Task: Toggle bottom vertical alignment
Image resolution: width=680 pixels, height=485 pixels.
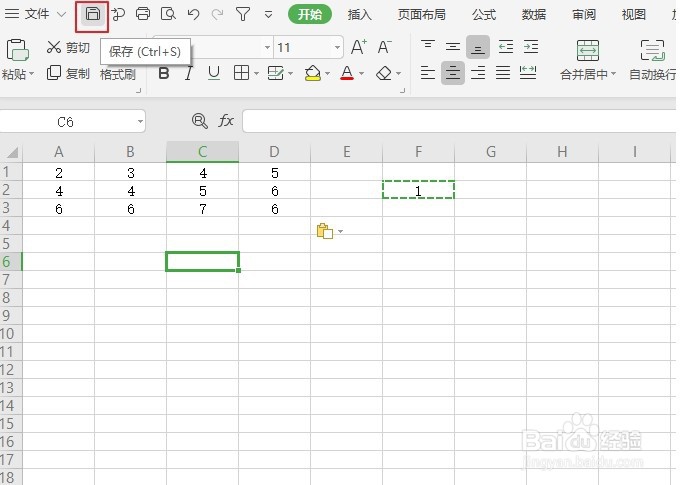Action: click(x=478, y=47)
